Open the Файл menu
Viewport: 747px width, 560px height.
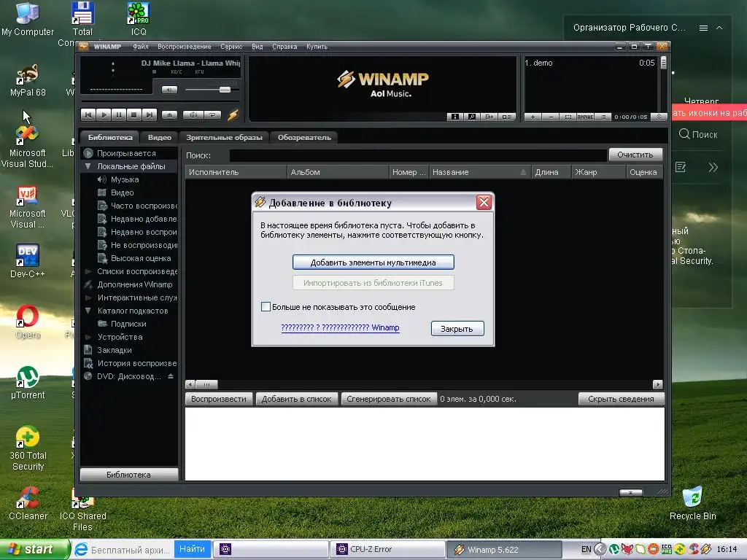click(x=141, y=47)
